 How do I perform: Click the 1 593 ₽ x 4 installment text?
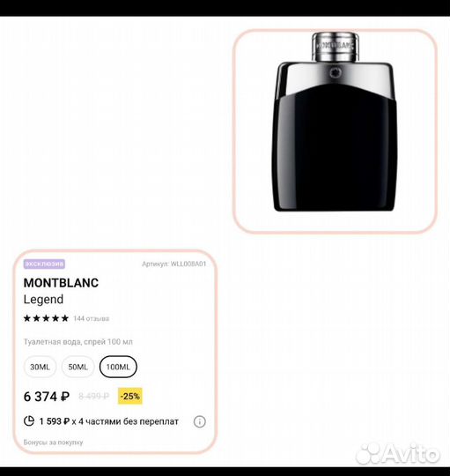[x=109, y=421]
